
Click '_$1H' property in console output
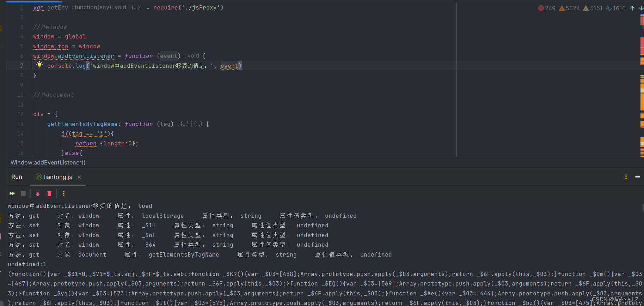point(149,226)
